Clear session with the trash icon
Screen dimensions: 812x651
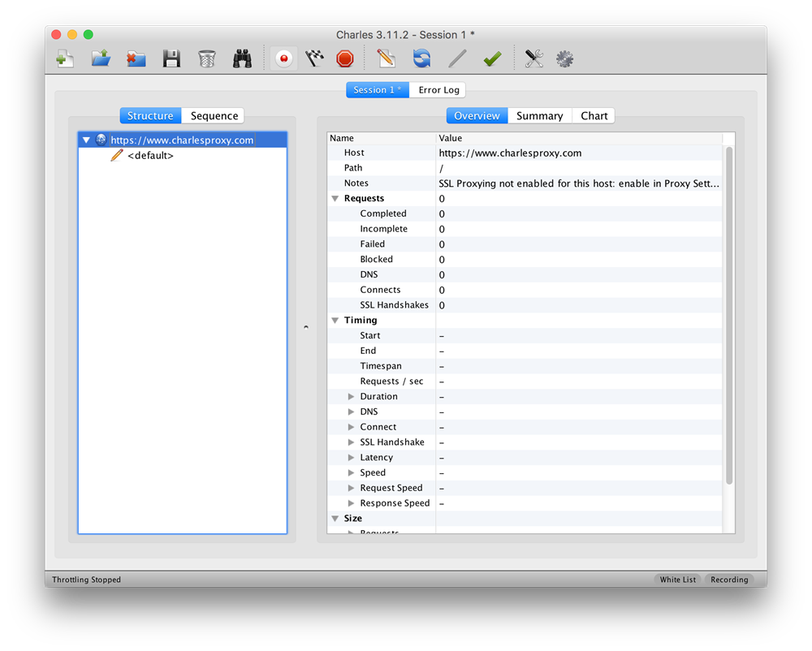[206, 58]
